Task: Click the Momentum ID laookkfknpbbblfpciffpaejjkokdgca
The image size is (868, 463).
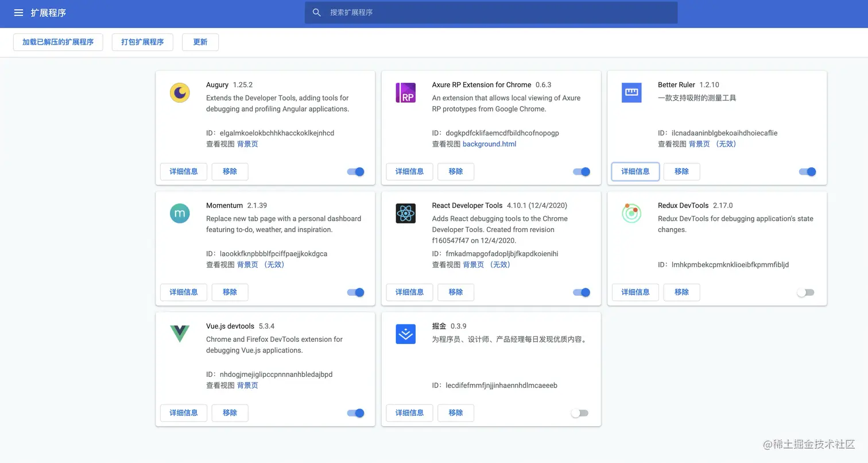Action: coord(273,254)
